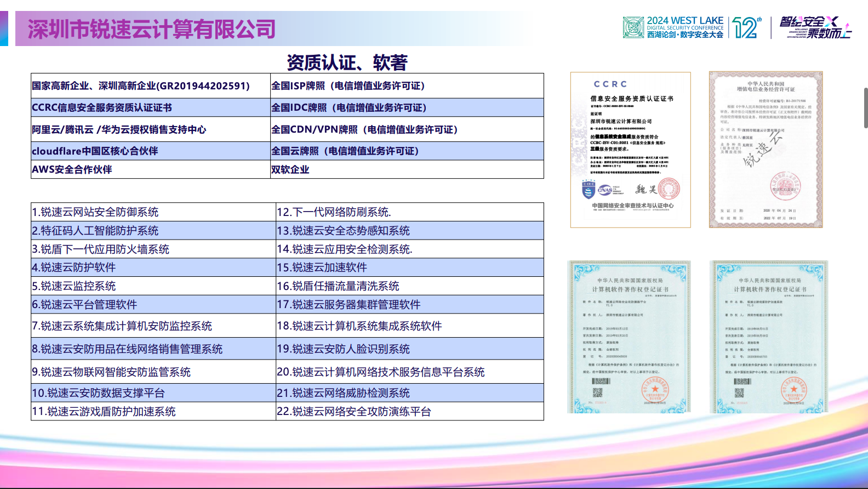Select the cloudflare中国区核心合伙伴 cell

pos(151,151)
